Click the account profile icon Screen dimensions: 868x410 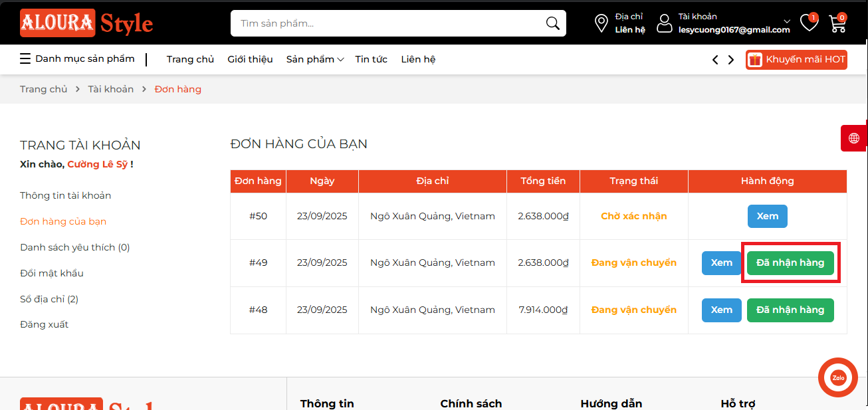[x=664, y=23]
